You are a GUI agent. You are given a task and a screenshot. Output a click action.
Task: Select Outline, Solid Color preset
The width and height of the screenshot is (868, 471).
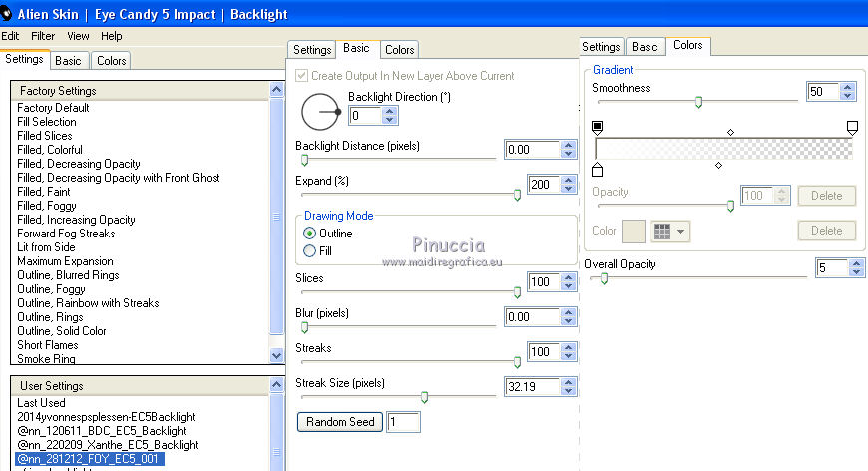coord(62,331)
